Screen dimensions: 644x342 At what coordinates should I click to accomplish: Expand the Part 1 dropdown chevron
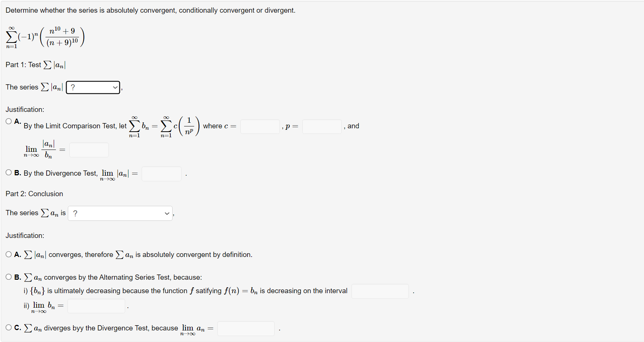click(x=115, y=87)
